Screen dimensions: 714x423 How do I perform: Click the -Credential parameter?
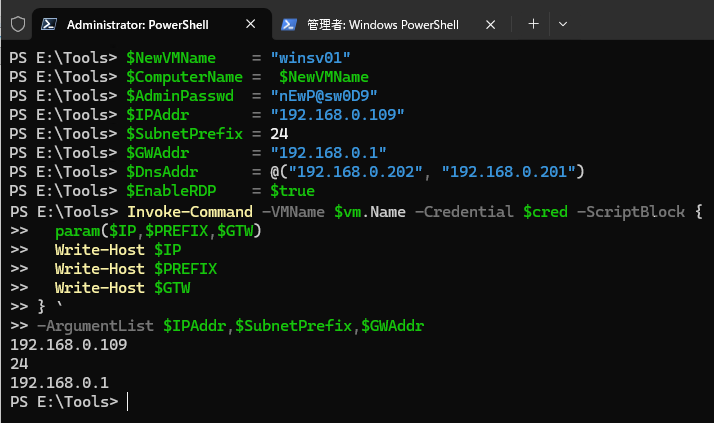(464, 212)
